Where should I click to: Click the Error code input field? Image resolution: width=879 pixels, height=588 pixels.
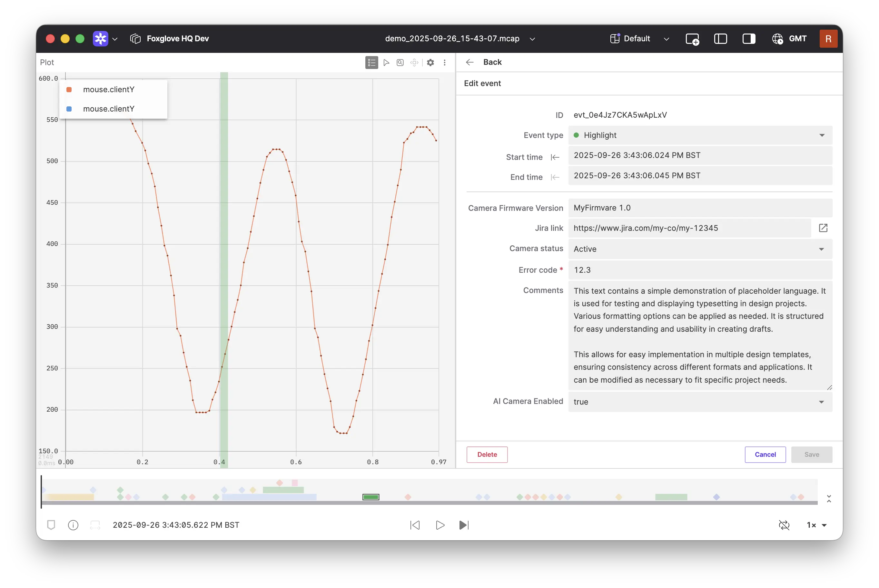700,270
